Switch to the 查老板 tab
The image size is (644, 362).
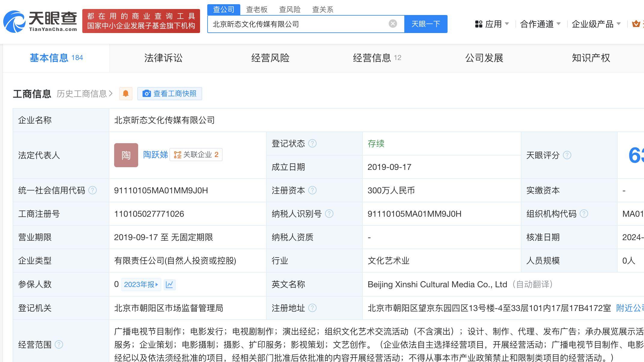pos(257,9)
